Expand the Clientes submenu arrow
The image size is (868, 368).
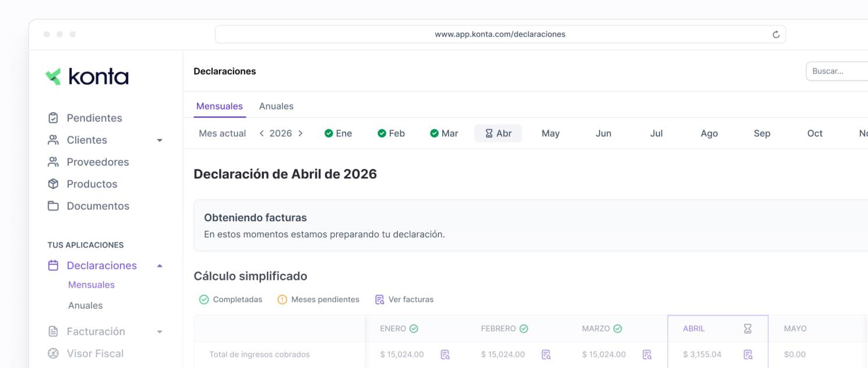click(160, 140)
